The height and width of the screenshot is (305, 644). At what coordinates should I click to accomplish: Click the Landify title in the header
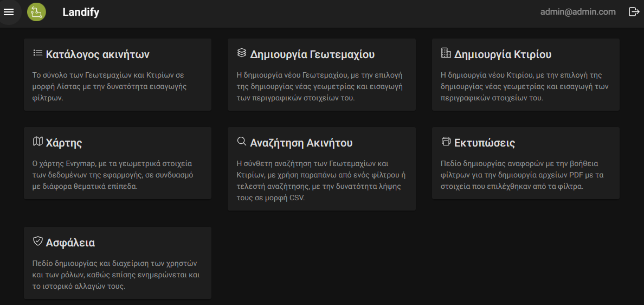81,12
